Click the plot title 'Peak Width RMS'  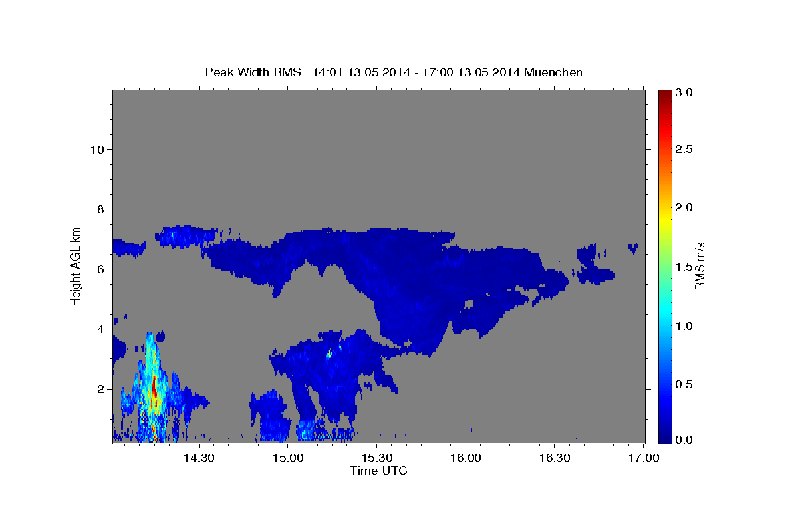pyautogui.click(x=253, y=72)
